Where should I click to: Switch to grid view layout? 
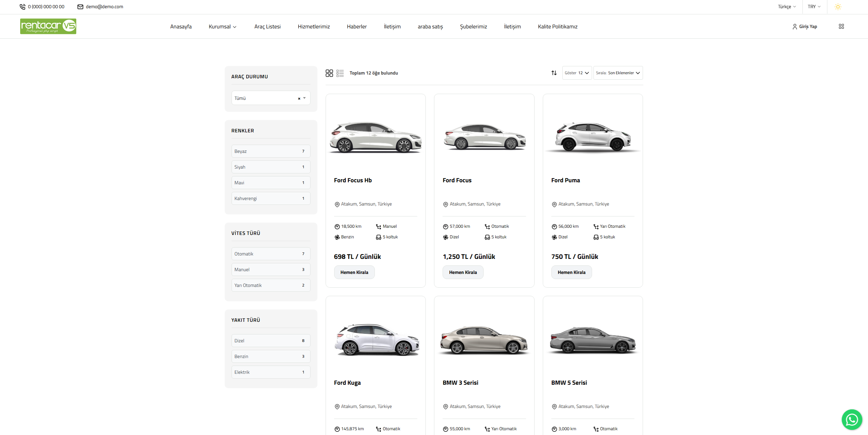(329, 73)
